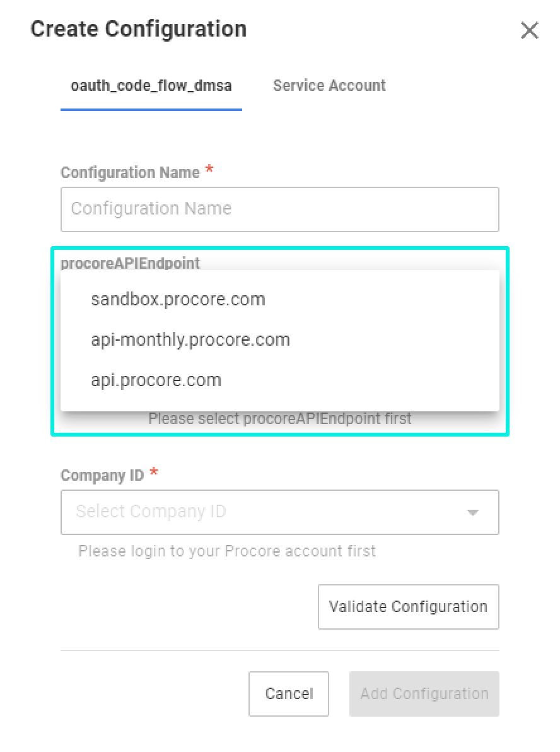Pick api.procore.com as the endpoint
The width and height of the screenshot is (560, 752).
[156, 380]
